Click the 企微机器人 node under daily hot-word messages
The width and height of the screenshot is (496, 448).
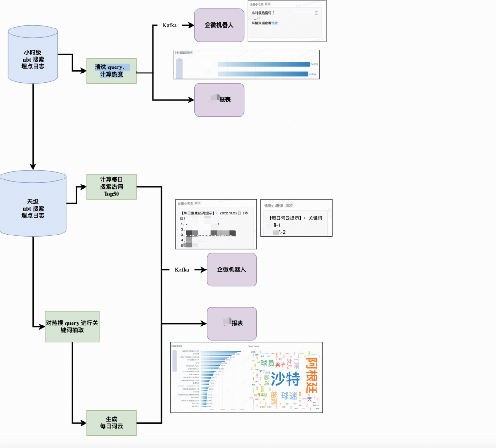click(x=231, y=270)
